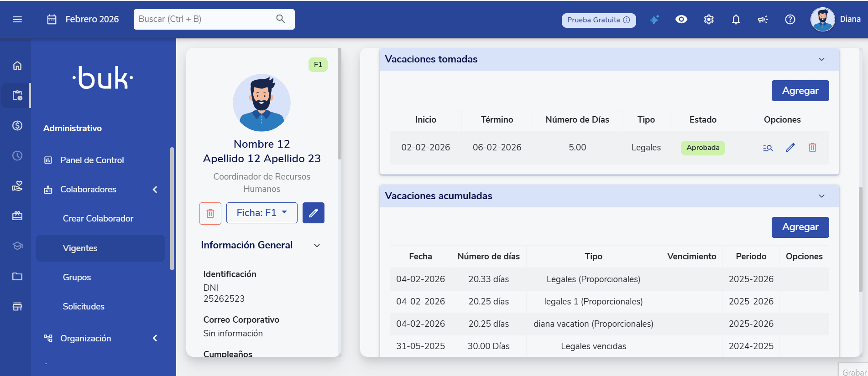
Task: Open the settings gear icon
Action: [709, 19]
